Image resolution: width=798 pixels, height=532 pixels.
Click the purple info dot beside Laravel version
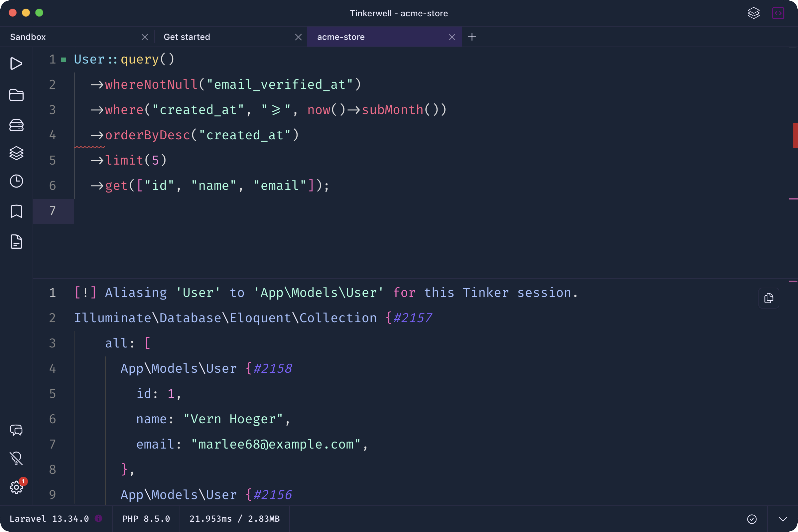(98, 518)
